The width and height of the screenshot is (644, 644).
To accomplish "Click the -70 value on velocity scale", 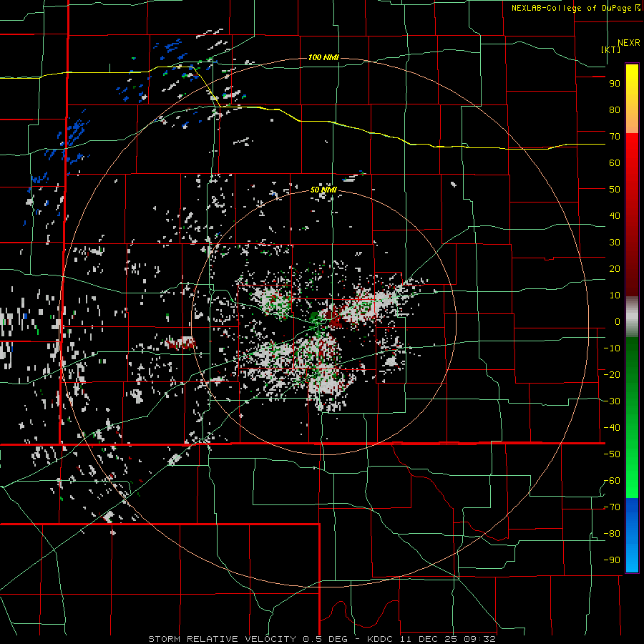I will (x=612, y=507).
